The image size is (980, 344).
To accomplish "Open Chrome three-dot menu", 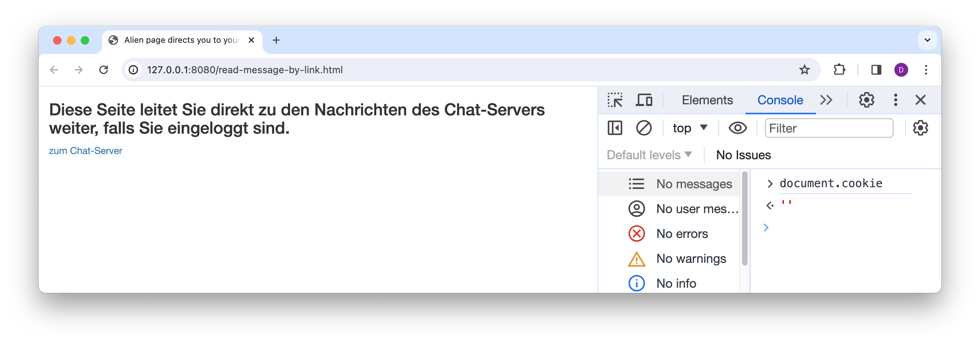I will (925, 70).
